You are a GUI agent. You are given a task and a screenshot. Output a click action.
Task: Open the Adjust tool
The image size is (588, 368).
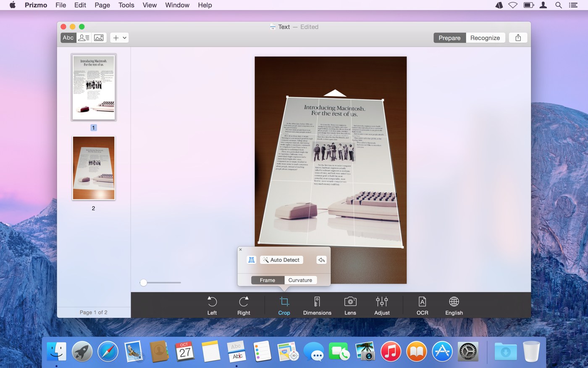382,306
